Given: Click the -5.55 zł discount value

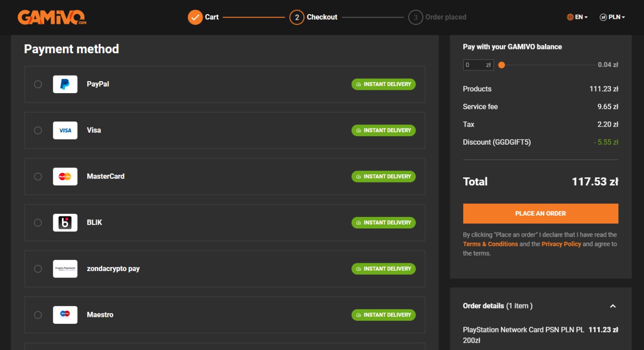Looking at the screenshot, I should (606, 142).
